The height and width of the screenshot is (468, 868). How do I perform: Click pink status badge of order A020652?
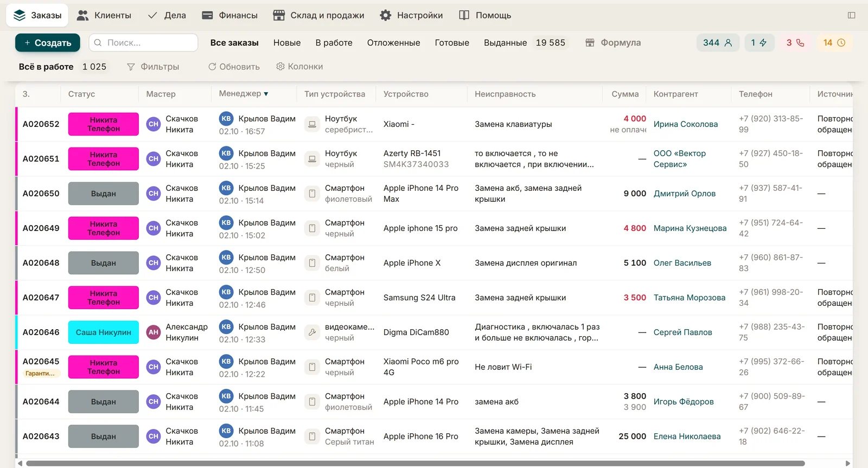click(x=104, y=124)
